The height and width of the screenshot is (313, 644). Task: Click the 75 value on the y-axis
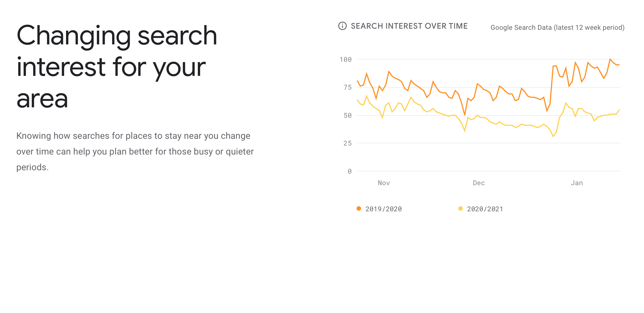click(x=348, y=87)
